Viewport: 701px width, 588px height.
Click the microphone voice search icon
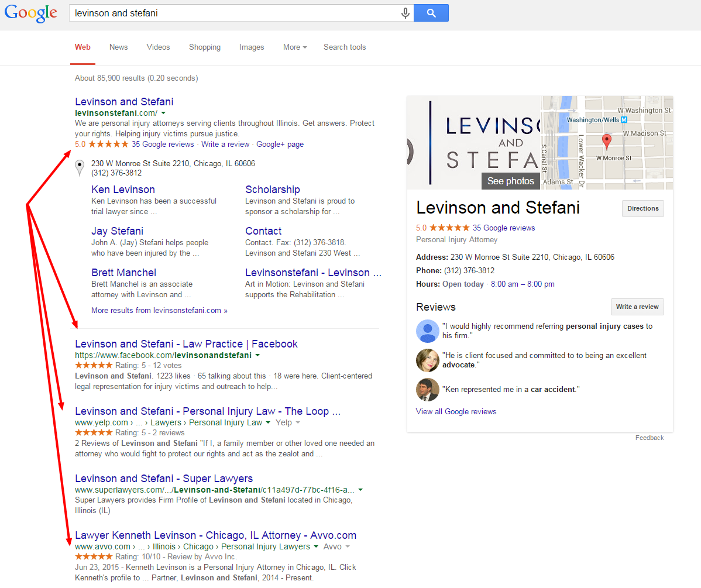405,13
